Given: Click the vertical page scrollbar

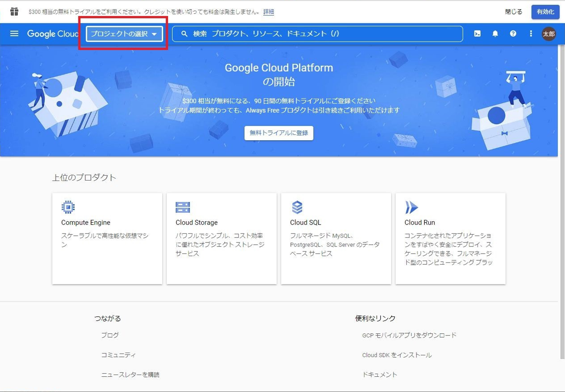Looking at the screenshot, I should coord(562,202).
